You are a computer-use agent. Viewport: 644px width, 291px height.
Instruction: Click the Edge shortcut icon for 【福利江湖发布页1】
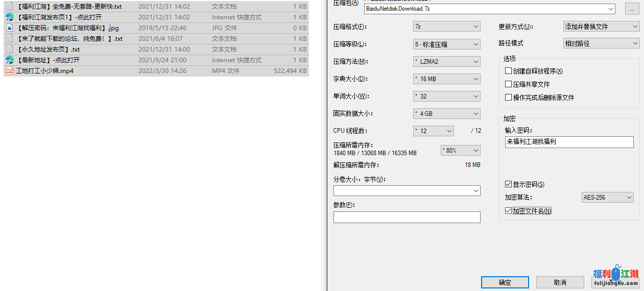pyautogui.click(x=9, y=17)
